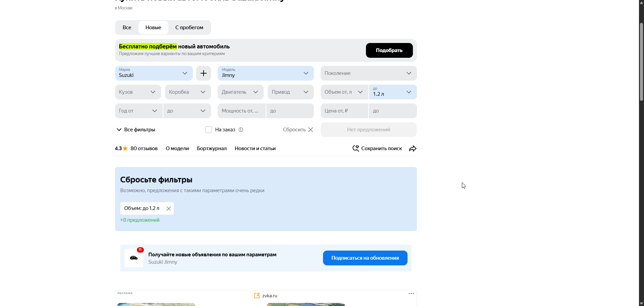Open Новости и статьи section

[255, 148]
